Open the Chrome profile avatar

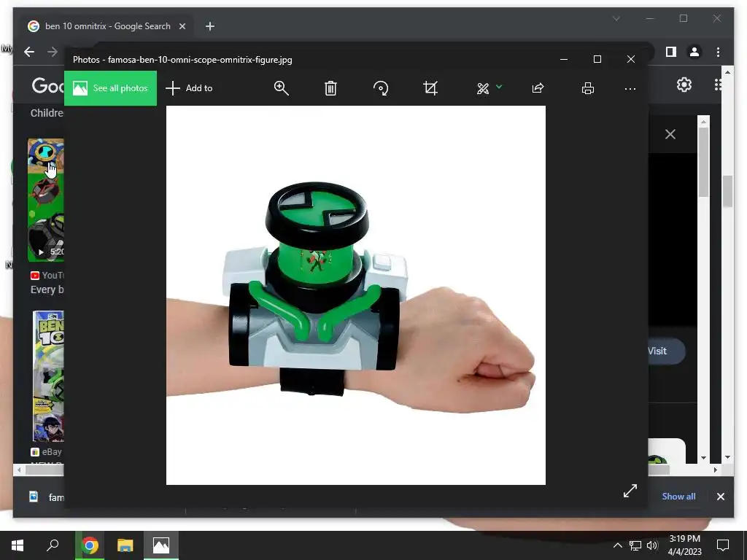click(694, 52)
